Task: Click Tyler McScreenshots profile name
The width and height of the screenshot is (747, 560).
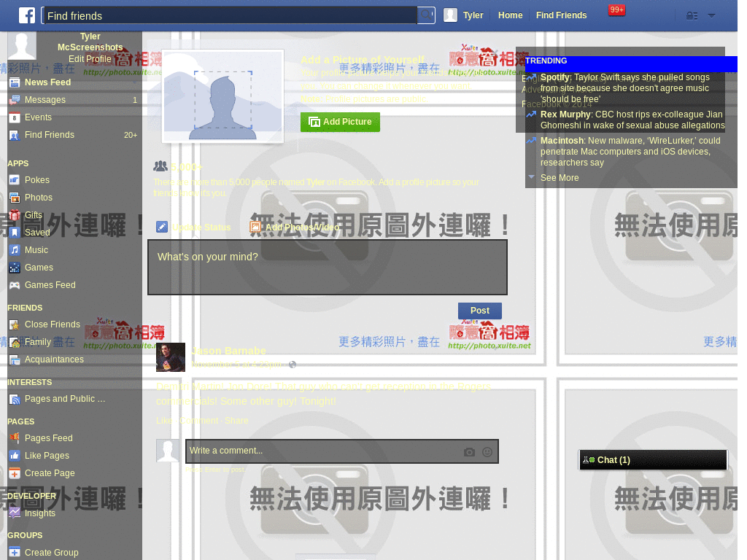Action: point(90,42)
